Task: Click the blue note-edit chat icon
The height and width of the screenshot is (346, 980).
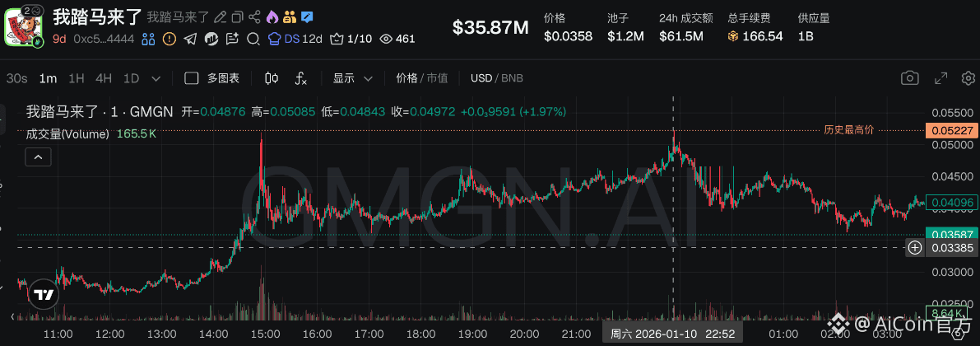Action: click(x=307, y=17)
